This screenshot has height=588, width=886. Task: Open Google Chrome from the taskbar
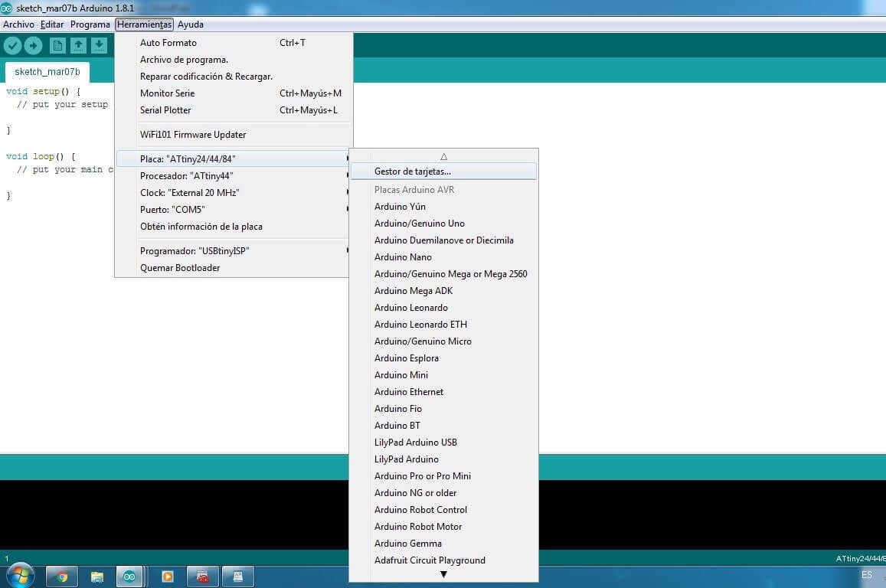61,577
